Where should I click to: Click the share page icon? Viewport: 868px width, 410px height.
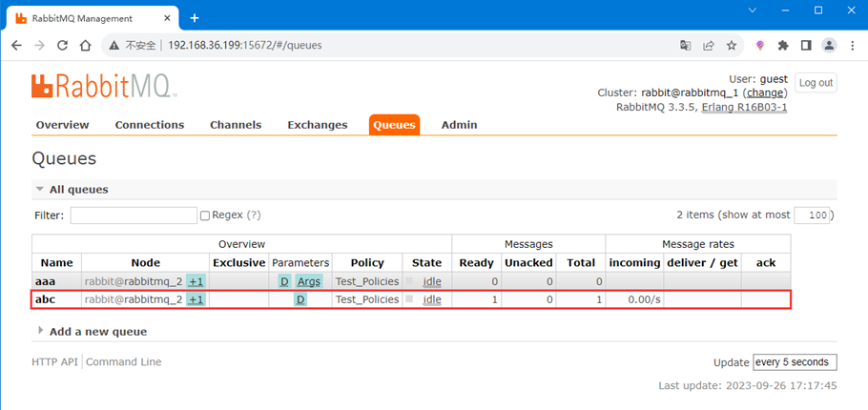tap(709, 46)
